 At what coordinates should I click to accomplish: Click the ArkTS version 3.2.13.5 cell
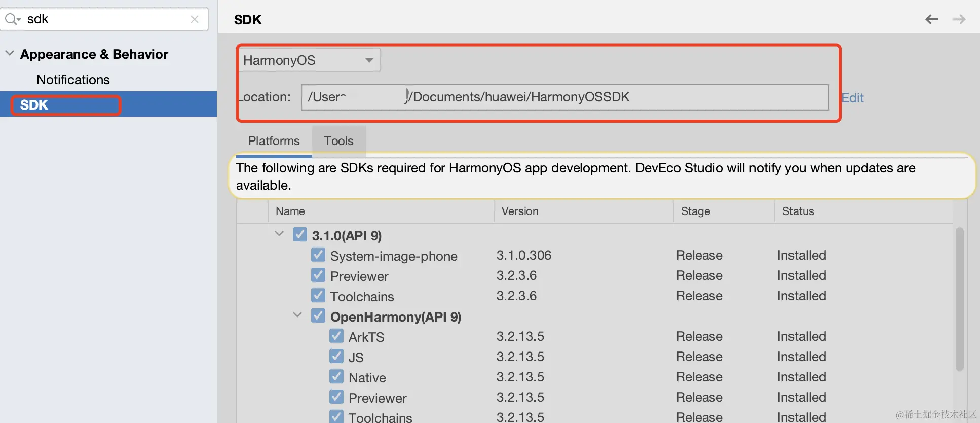520,336
